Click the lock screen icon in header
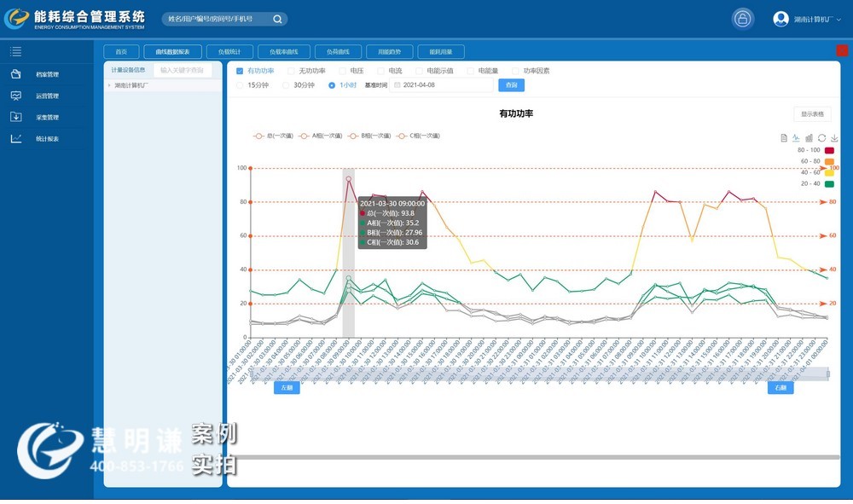The width and height of the screenshot is (853, 504). tap(743, 19)
